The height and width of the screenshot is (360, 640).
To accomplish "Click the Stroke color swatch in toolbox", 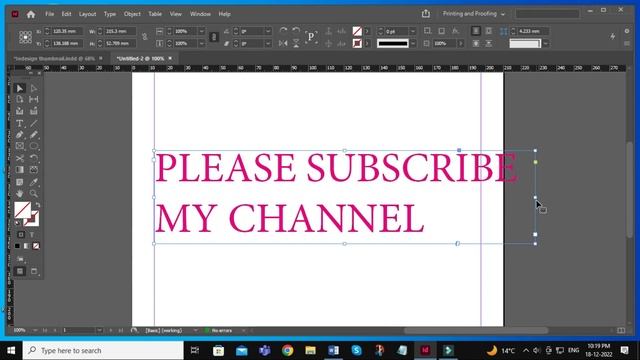I will tap(31, 218).
